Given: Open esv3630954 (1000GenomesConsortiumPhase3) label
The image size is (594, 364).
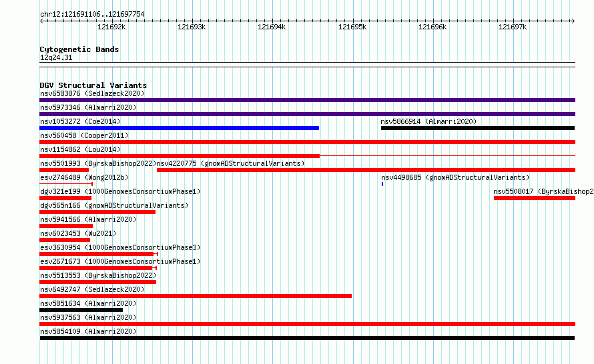Looking at the screenshot, I should [x=120, y=247].
